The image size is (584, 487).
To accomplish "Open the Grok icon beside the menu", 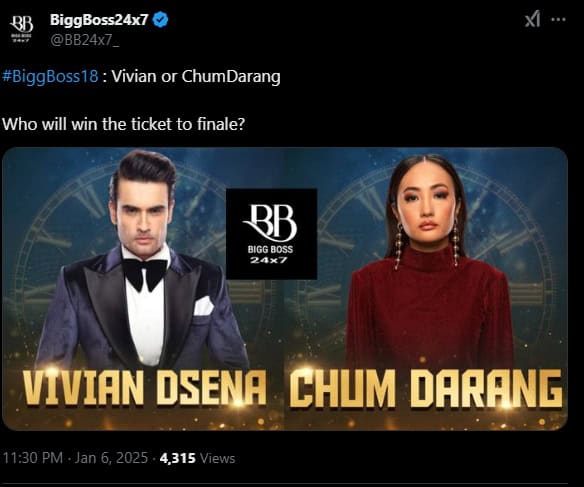I will [x=533, y=19].
